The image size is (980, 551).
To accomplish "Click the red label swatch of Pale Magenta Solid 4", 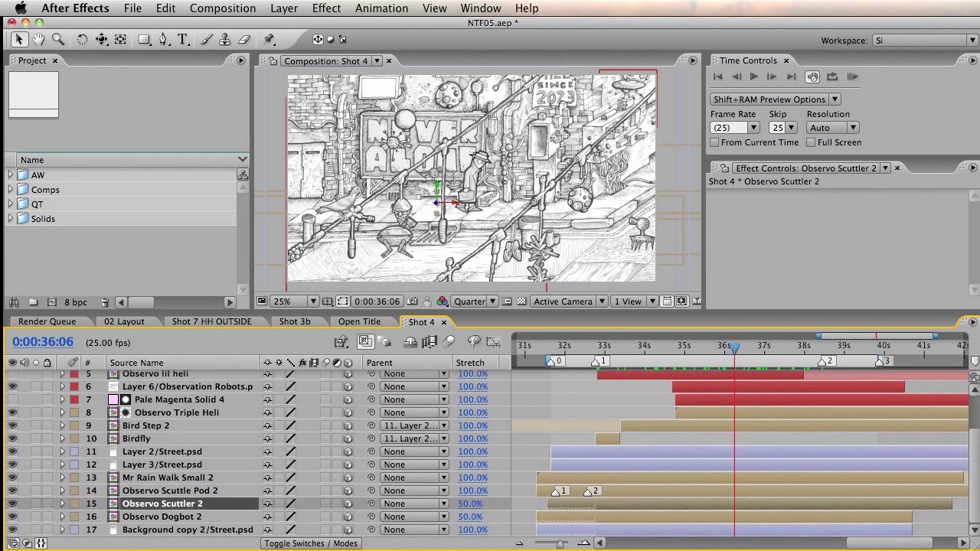I will pos(74,399).
